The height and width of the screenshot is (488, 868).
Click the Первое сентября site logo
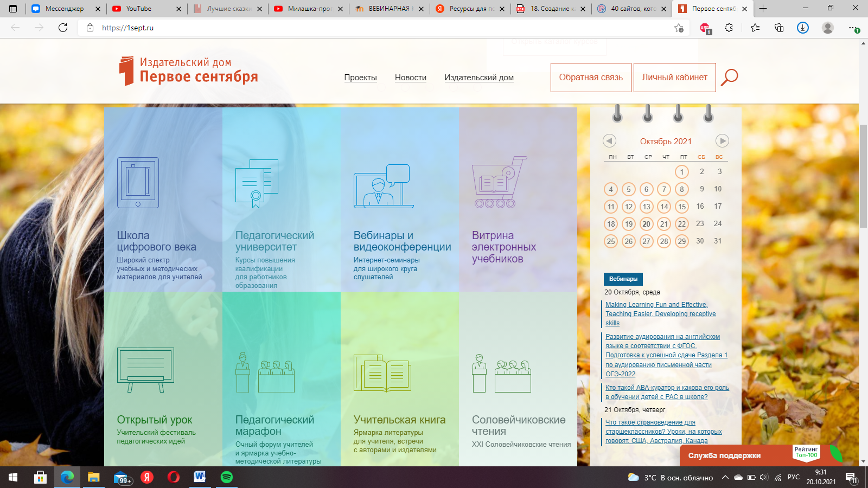(x=188, y=71)
